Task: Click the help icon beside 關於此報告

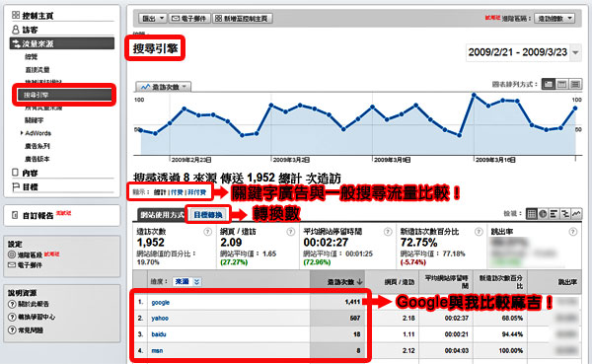Action: [12, 305]
